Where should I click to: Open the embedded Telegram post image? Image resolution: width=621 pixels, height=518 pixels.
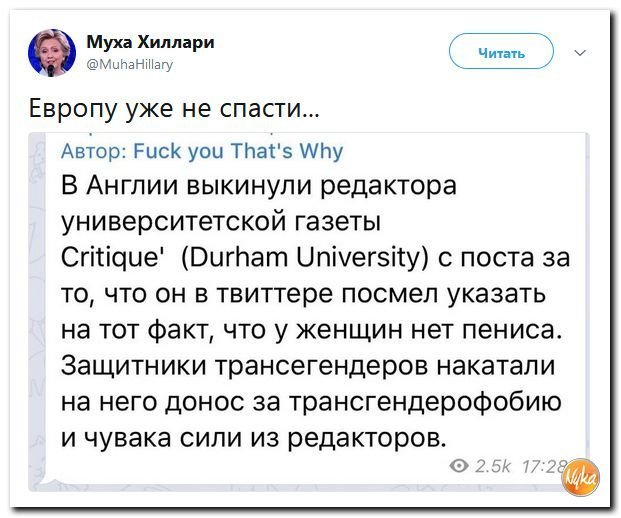coord(309,311)
